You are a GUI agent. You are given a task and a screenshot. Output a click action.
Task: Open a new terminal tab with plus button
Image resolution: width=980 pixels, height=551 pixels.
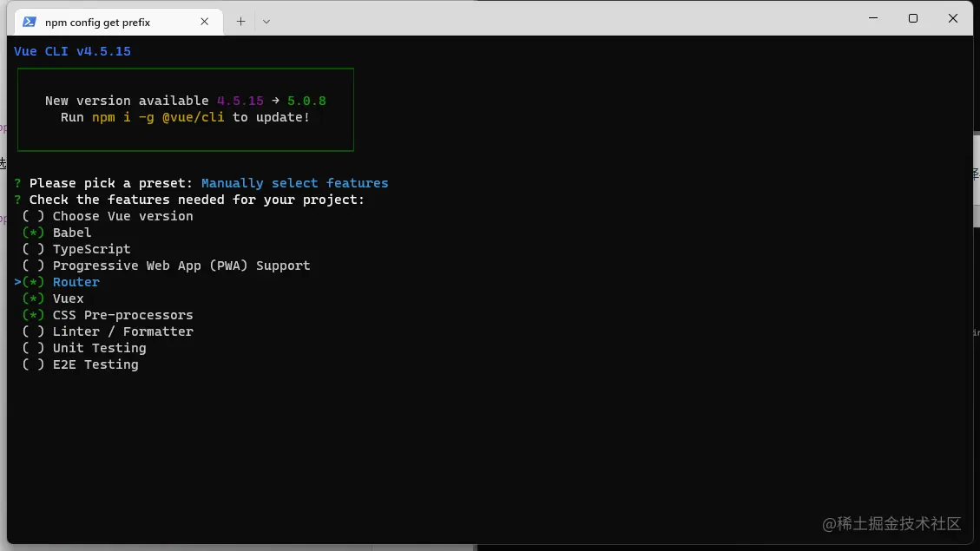[240, 22]
